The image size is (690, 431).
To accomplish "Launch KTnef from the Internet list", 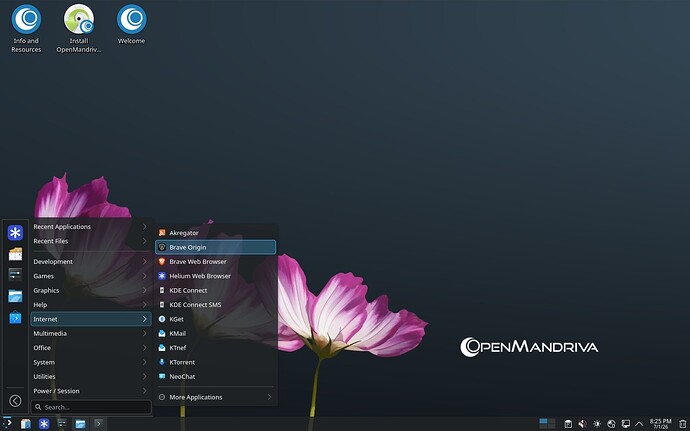I will 216,348.
